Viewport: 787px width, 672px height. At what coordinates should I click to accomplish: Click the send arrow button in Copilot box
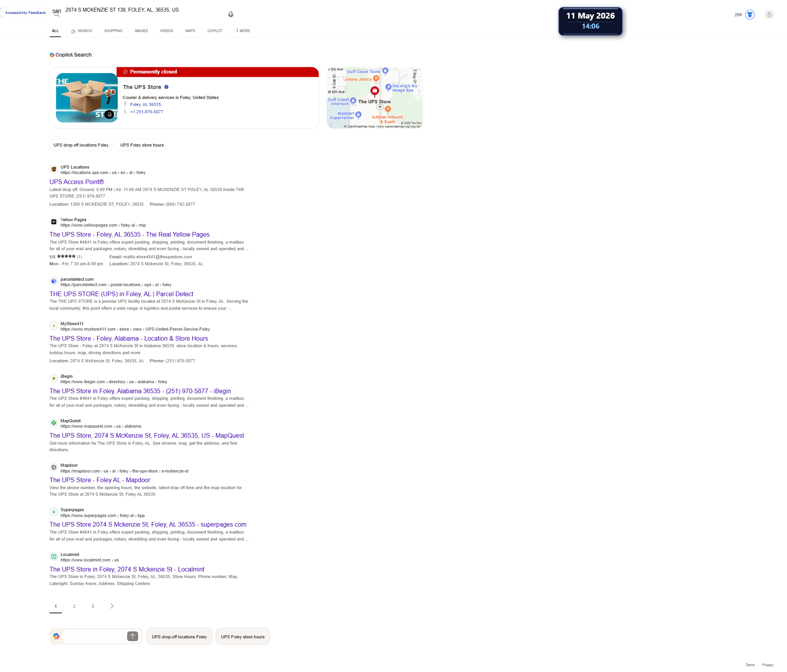[x=133, y=636]
